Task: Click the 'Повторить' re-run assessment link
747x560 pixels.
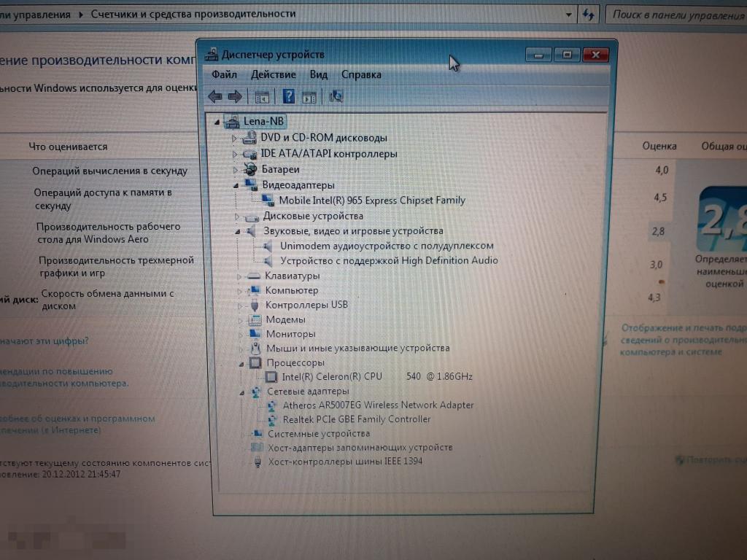Action: [x=711, y=460]
